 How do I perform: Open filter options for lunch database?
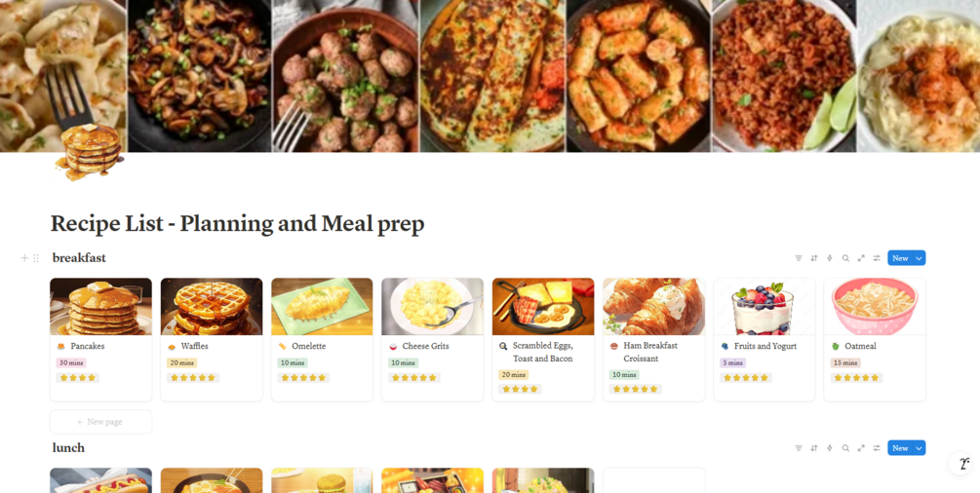click(799, 448)
